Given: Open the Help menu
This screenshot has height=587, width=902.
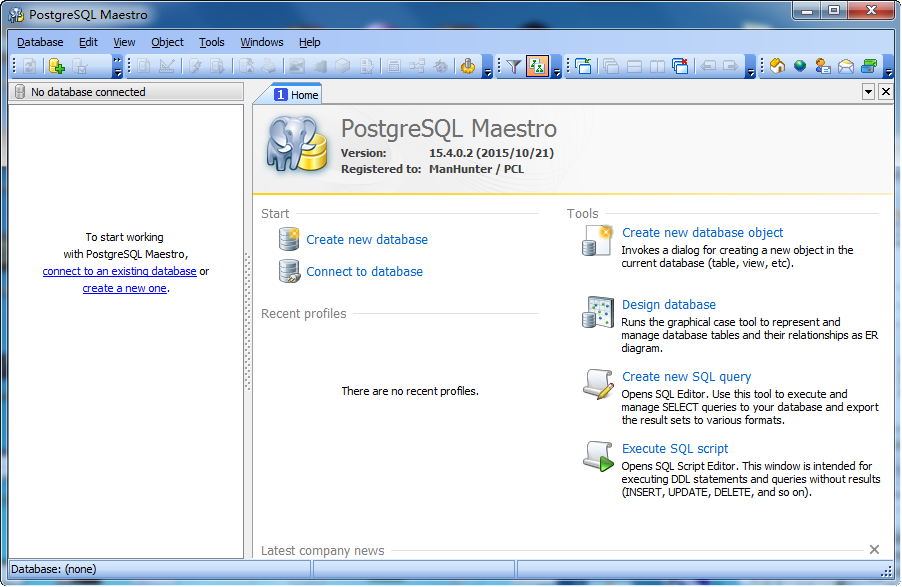Looking at the screenshot, I should 309,42.
